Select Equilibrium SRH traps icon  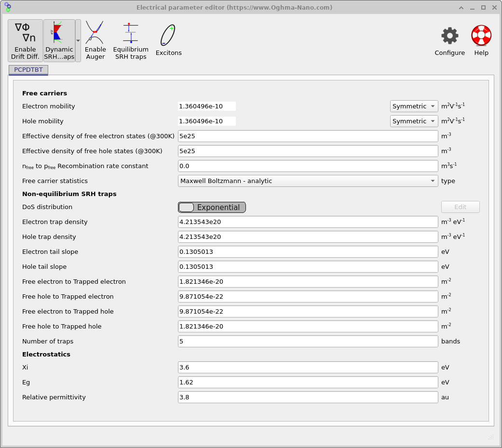point(130,41)
